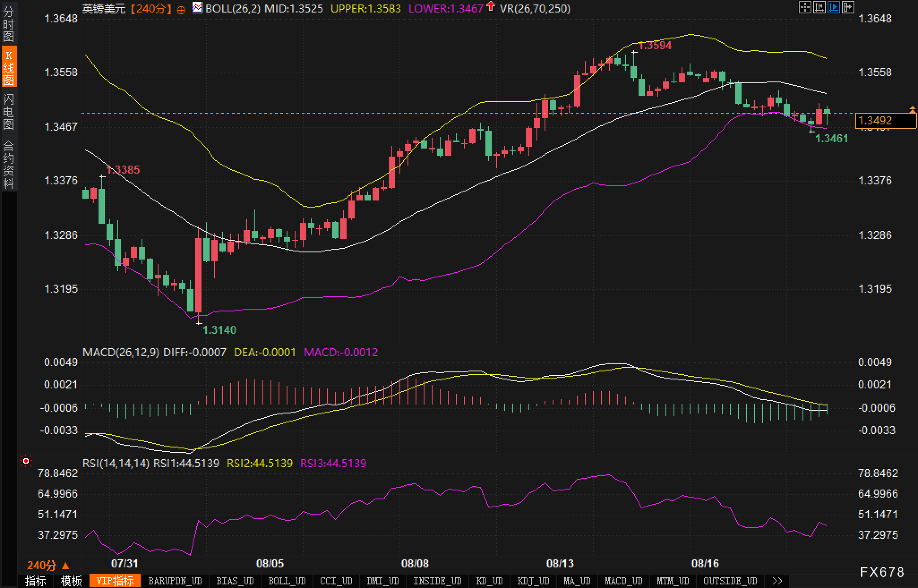Switch to 分时图 view in sidebar
This screenshot has height=588, width=918.
coord(9,24)
